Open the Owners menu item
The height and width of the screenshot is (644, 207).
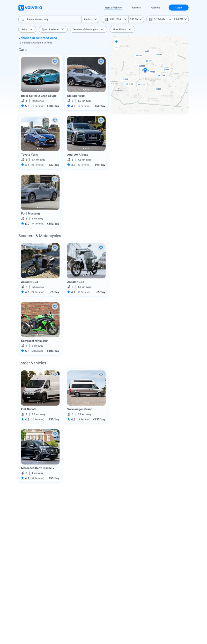(x=156, y=8)
